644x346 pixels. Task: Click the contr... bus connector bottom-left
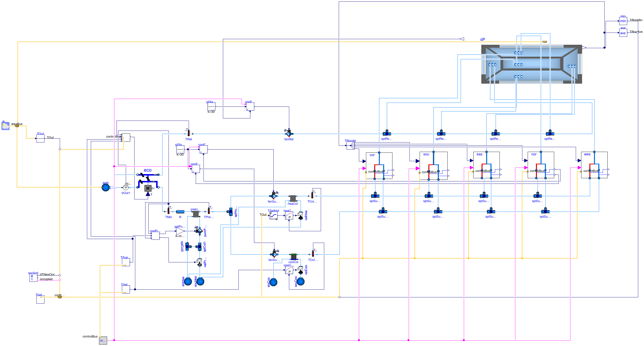(60, 297)
